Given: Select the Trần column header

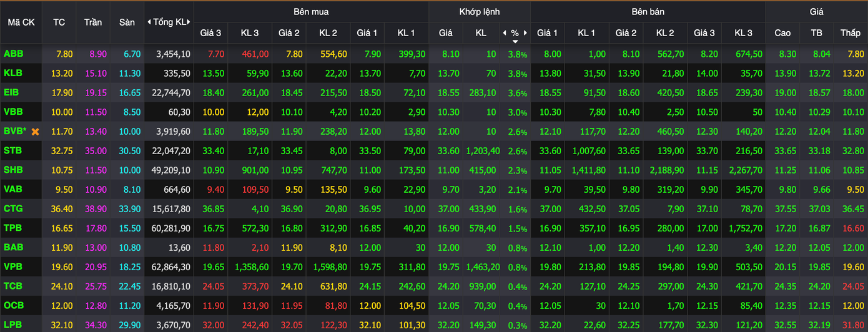Looking at the screenshot, I should (93, 22).
